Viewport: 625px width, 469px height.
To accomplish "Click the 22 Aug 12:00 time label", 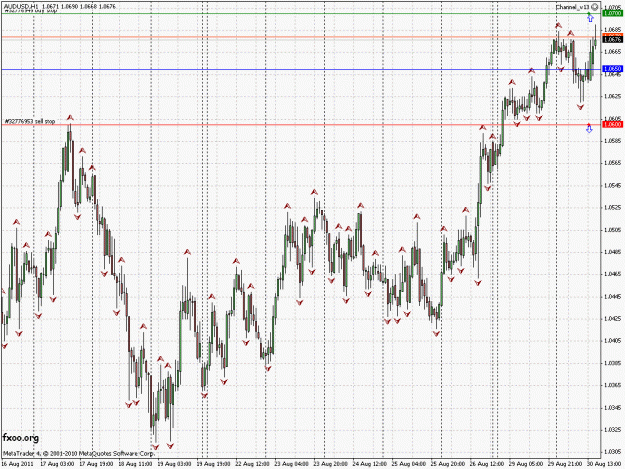I will click(x=252, y=464).
